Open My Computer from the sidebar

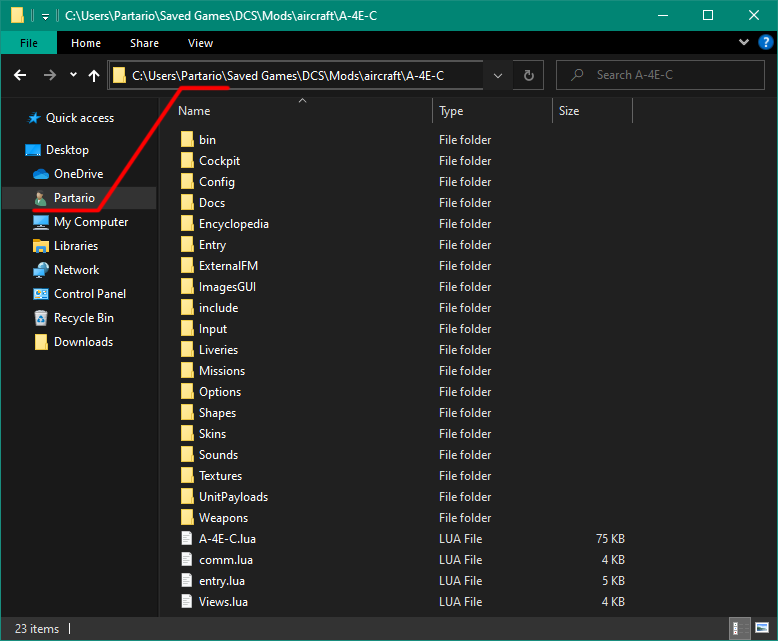[80, 222]
